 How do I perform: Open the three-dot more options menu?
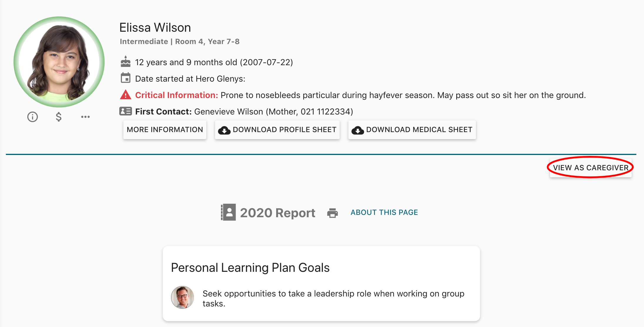click(85, 117)
